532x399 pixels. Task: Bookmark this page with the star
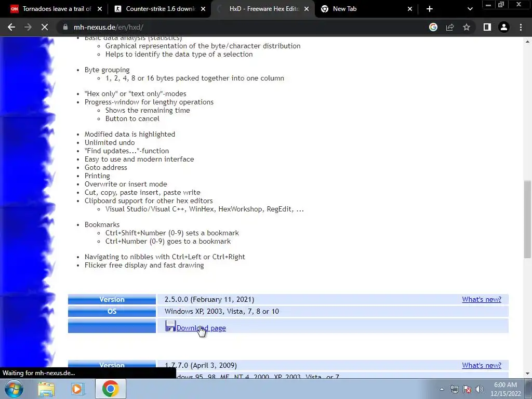click(467, 27)
